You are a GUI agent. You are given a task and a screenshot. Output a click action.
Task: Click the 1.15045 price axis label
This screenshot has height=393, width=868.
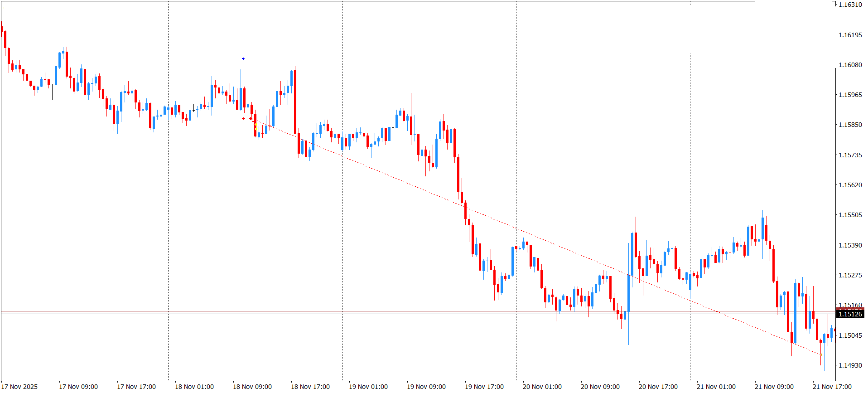pyautogui.click(x=850, y=335)
